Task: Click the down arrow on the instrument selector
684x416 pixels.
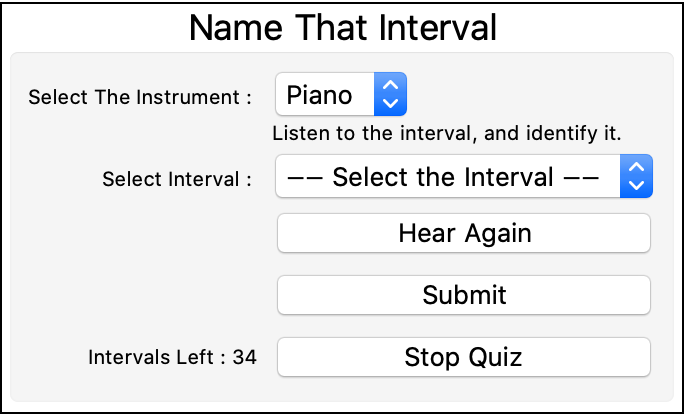Action: pyautogui.click(x=391, y=103)
